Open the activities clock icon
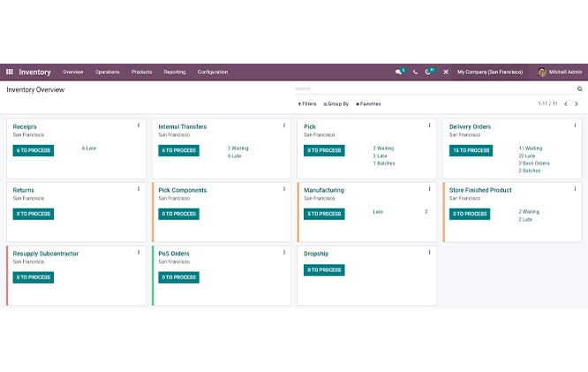The height and width of the screenshot is (372, 588). (x=427, y=72)
